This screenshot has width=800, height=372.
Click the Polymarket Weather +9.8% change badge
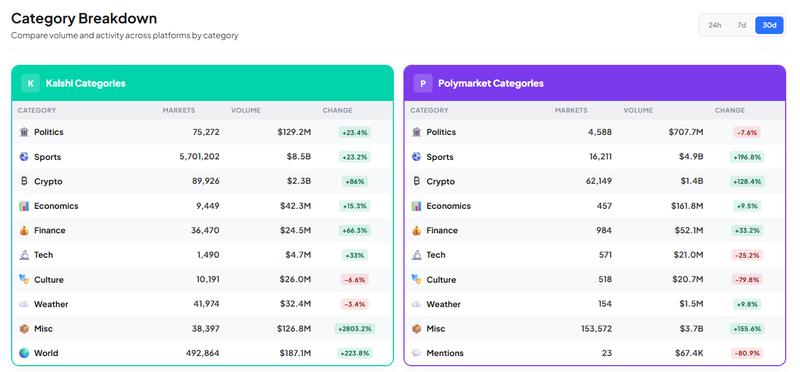click(x=747, y=304)
